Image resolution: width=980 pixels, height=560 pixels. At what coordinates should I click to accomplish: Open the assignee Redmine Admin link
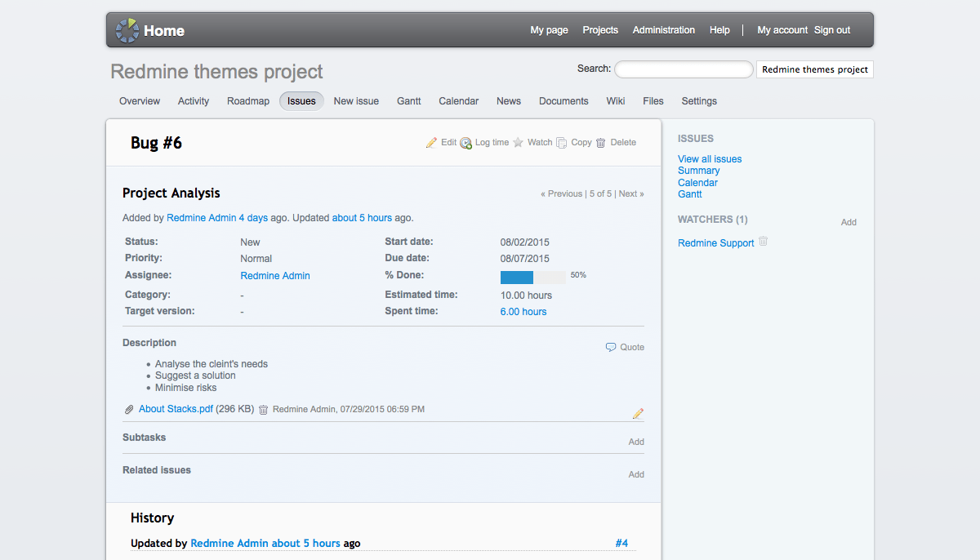[275, 276]
